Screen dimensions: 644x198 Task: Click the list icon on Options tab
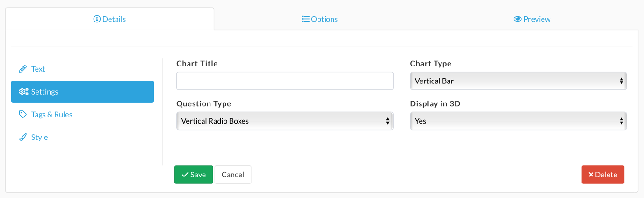coord(305,19)
